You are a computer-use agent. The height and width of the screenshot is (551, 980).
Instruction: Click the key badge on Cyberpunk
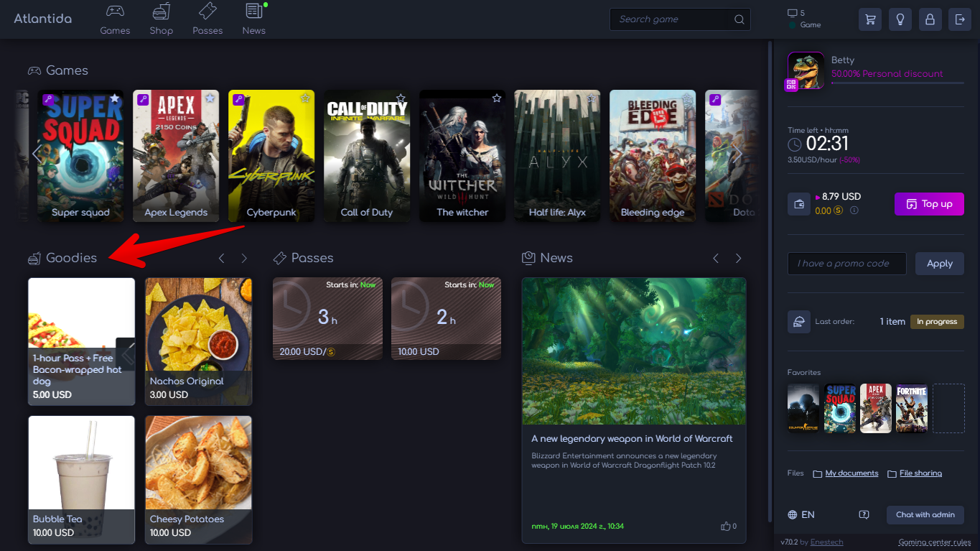coord(238,100)
